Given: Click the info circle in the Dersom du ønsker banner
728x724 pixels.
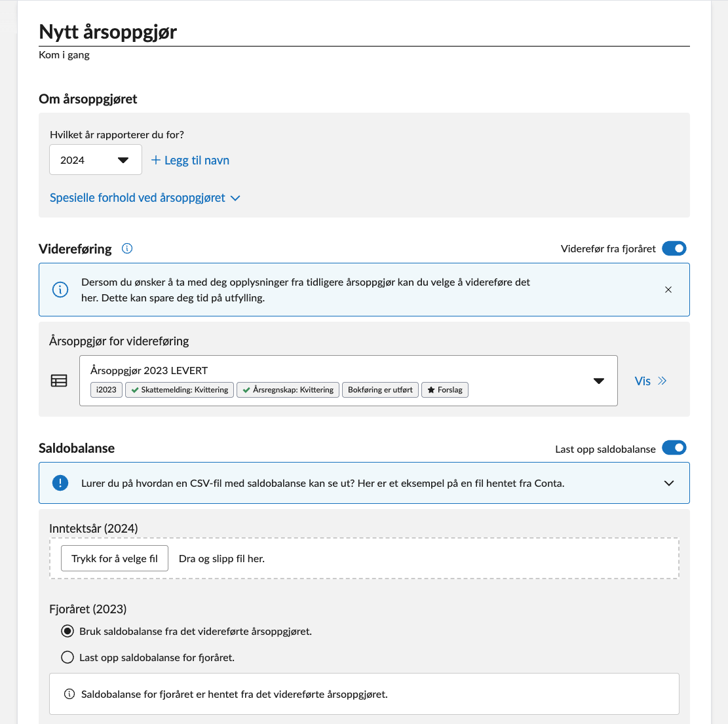Looking at the screenshot, I should pyautogui.click(x=60, y=290).
